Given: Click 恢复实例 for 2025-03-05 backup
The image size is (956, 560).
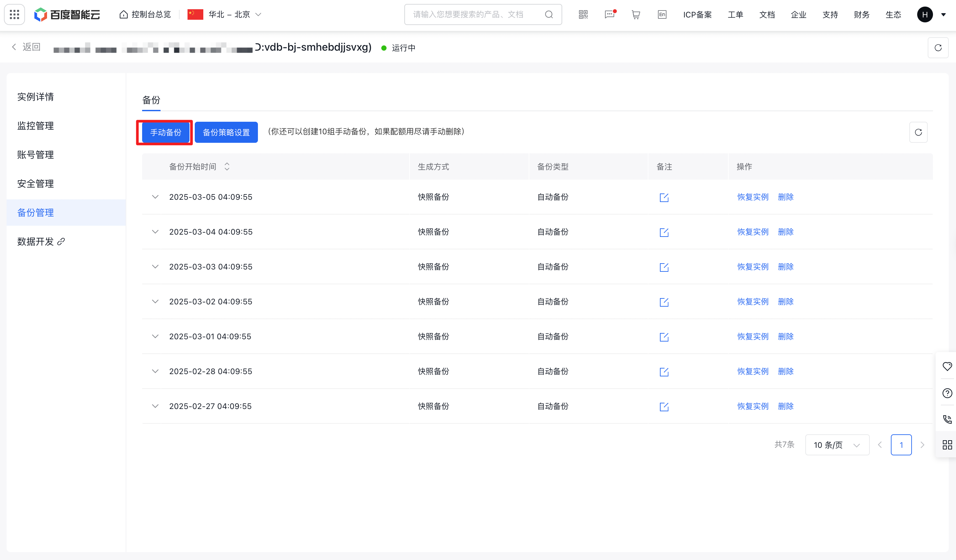Looking at the screenshot, I should click(x=753, y=197).
